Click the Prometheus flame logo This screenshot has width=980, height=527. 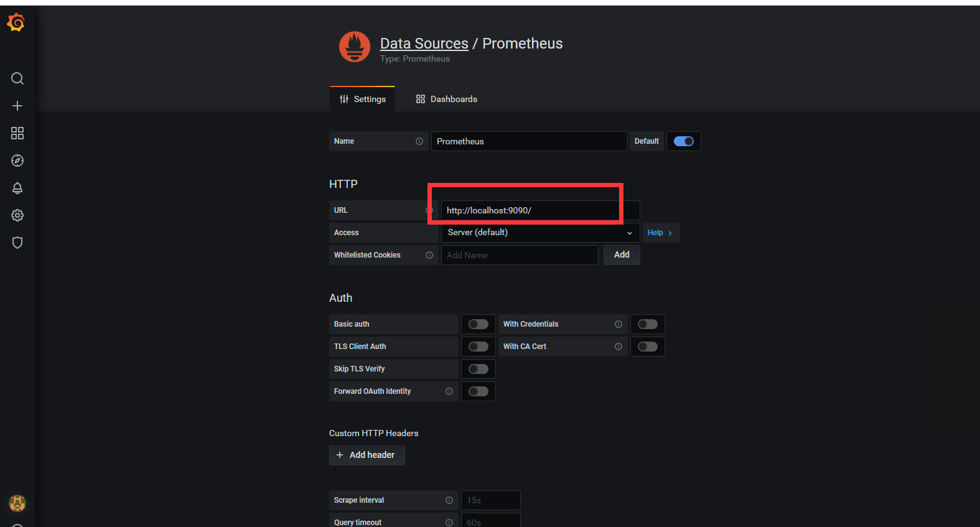click(x=355, y=47)
